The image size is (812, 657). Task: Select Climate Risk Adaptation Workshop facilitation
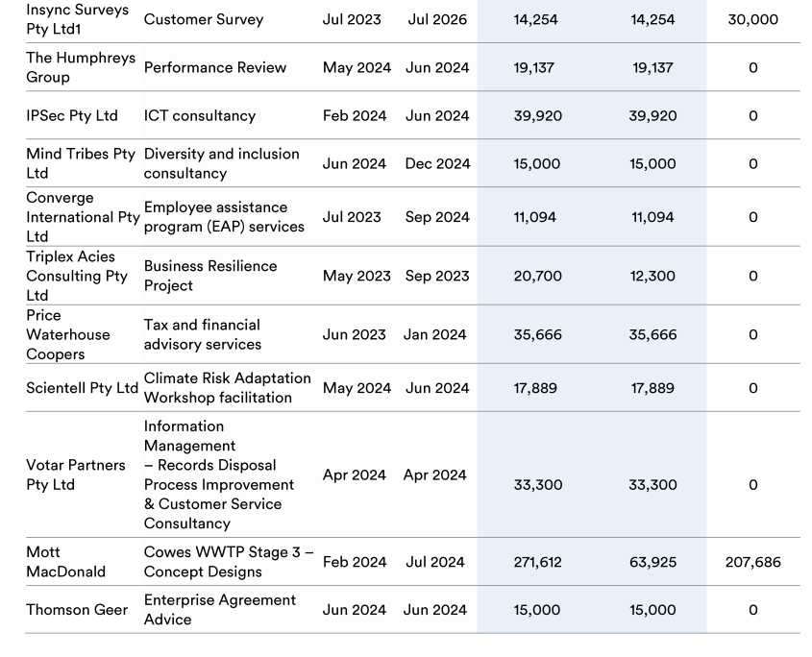pos(227,388)
